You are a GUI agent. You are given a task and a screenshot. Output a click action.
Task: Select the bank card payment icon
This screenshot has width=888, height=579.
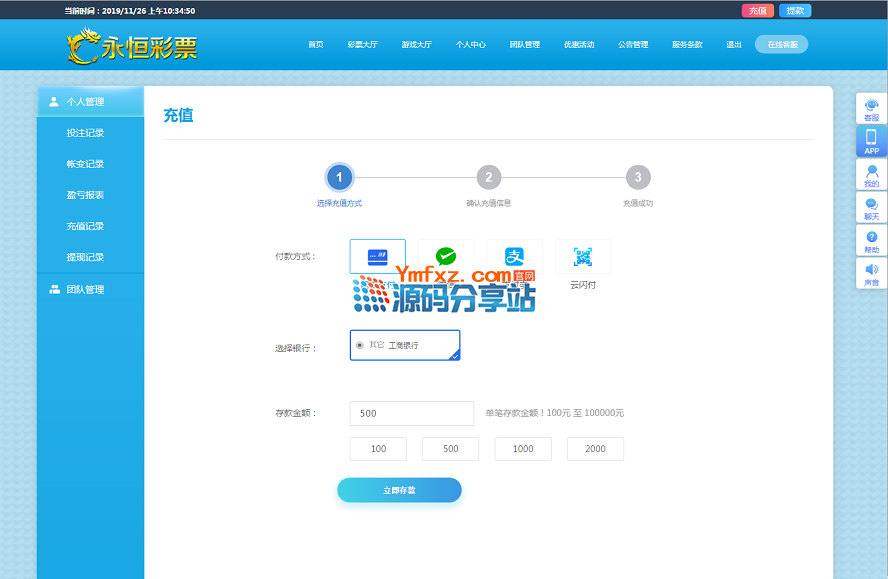point(377,257)
